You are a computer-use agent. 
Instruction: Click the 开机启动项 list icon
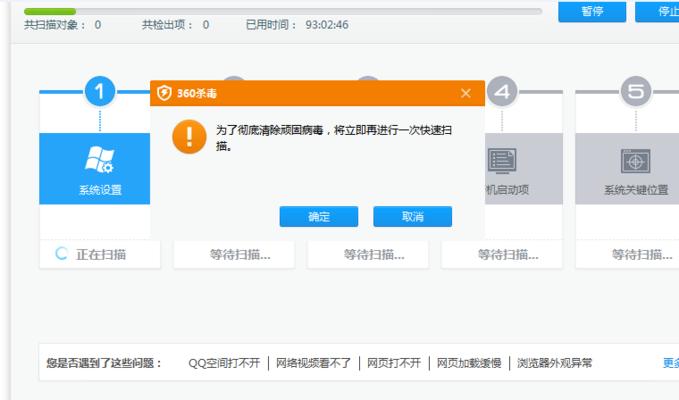pos(502,161)
